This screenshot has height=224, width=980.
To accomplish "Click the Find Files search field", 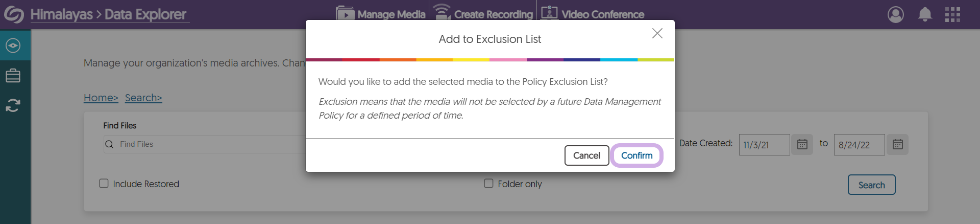I will tap(204, 144).
